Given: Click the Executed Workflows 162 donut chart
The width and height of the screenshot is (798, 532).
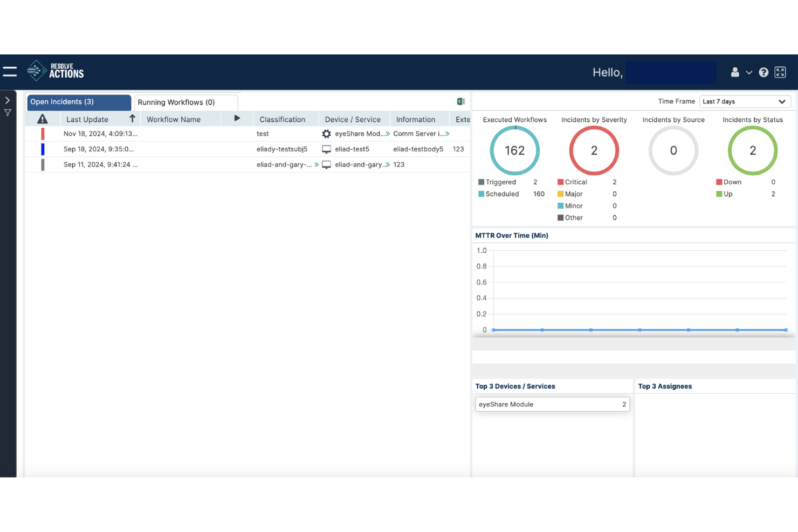Looking at the screenshot, I should tap(515, 150).
